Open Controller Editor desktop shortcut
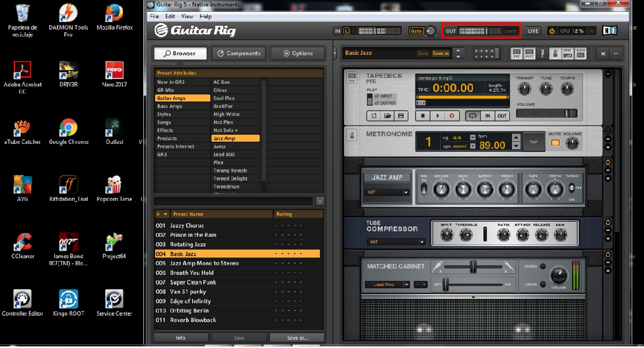644x348 pixels. click(23, 303)
